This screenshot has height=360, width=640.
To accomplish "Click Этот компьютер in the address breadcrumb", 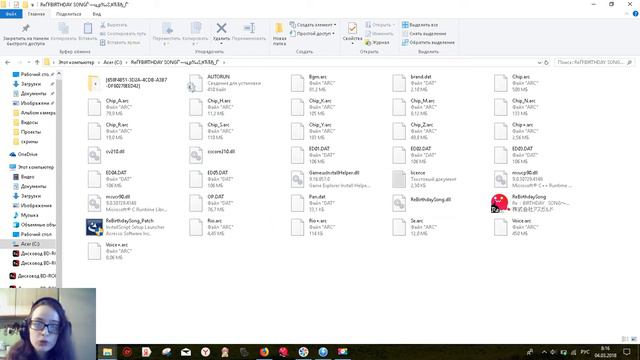I will pos(76,62).
